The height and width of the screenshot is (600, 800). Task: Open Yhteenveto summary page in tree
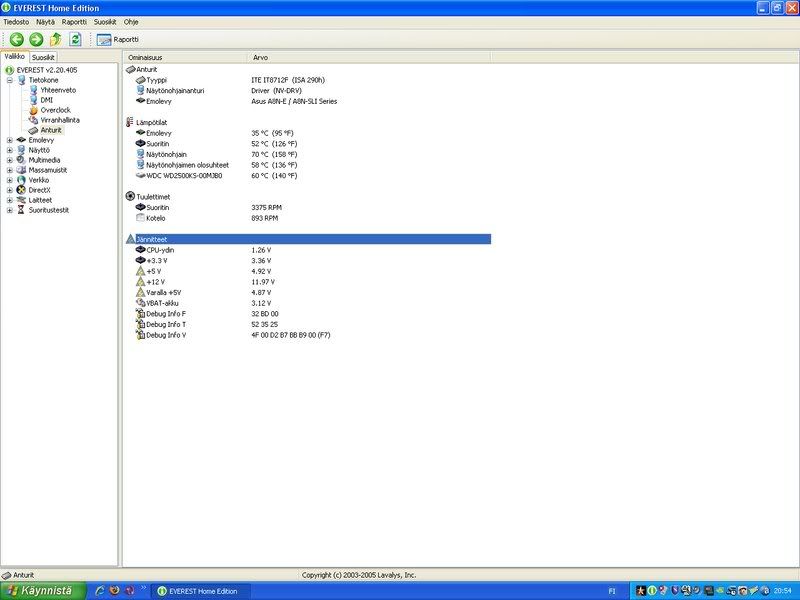[57, 90]
